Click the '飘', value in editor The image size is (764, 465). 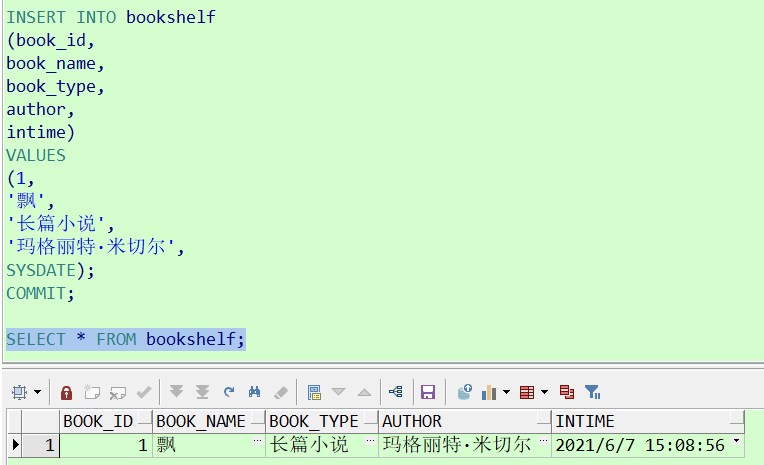30,201
